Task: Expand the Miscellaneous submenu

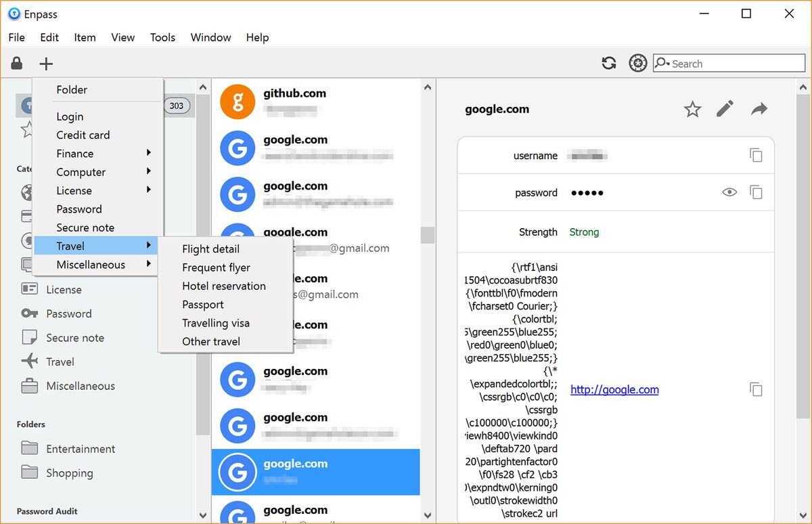Action: pos(89,264)
